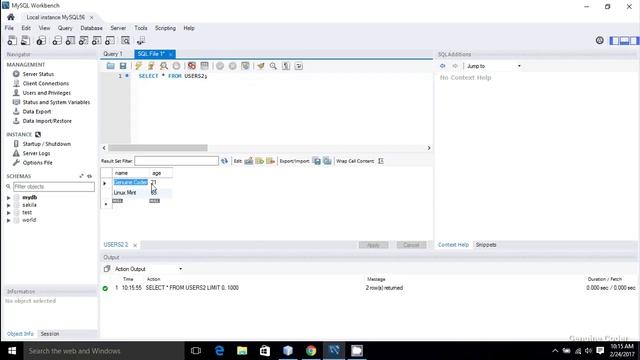Expand the test schema
Viewport: 640px width, 360px height.
[9, 213]
